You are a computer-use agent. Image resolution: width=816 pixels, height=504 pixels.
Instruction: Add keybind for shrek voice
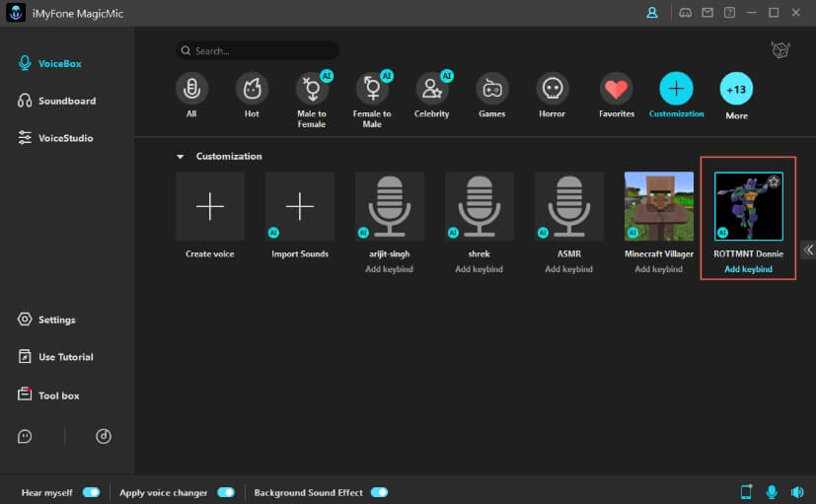(480, 269)
